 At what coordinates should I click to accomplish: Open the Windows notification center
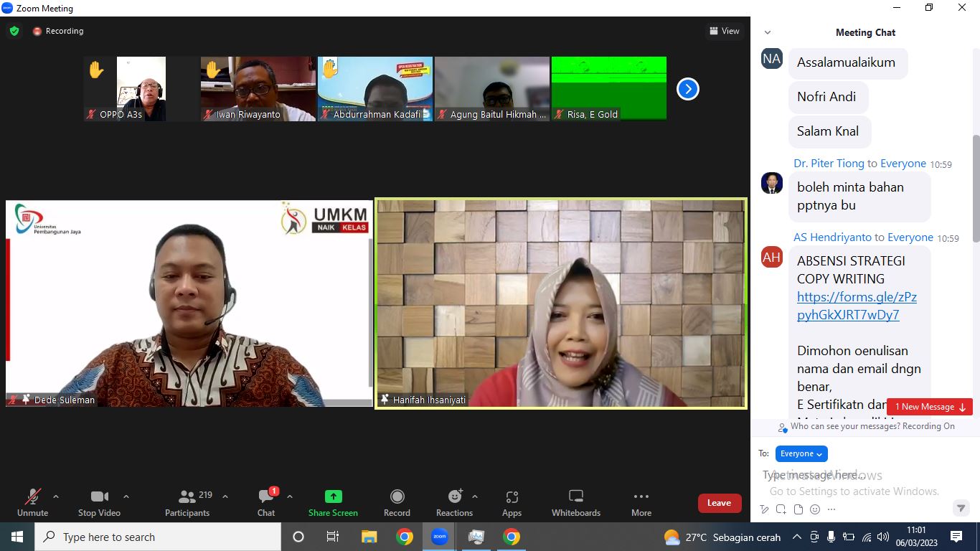point(956,537)
